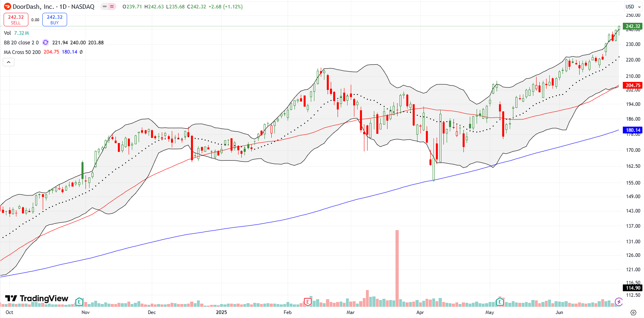This screenshot has width=644, height=318.
Task: Click the Dec label on time axis
Action: tap(152, 312)
